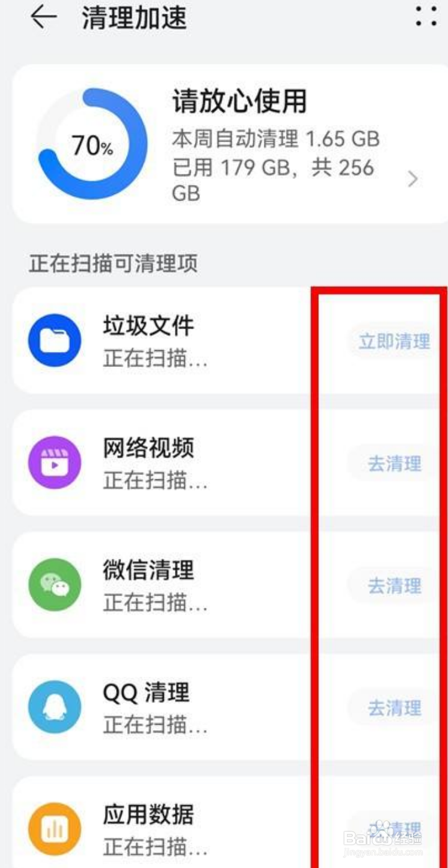Image resolution: width=448 pixels, height=868 pixels.
Task: Tap the purple online video icon
Action: (55, 463)
